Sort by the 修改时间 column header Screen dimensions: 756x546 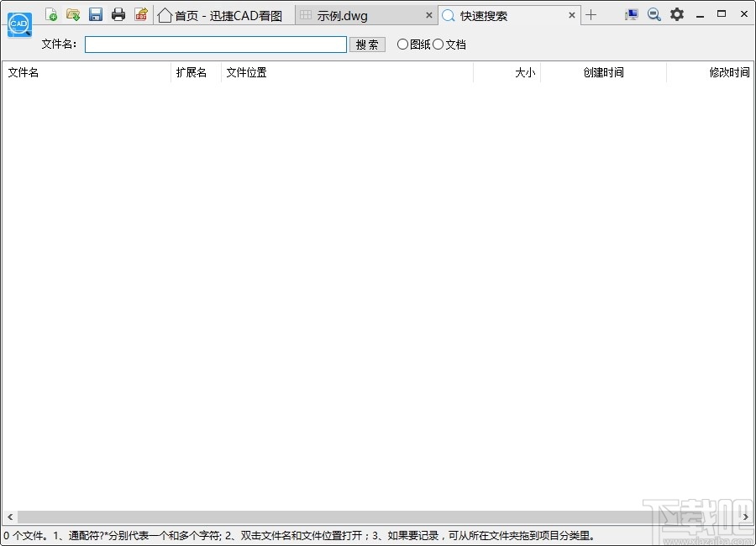coord(710,72)
